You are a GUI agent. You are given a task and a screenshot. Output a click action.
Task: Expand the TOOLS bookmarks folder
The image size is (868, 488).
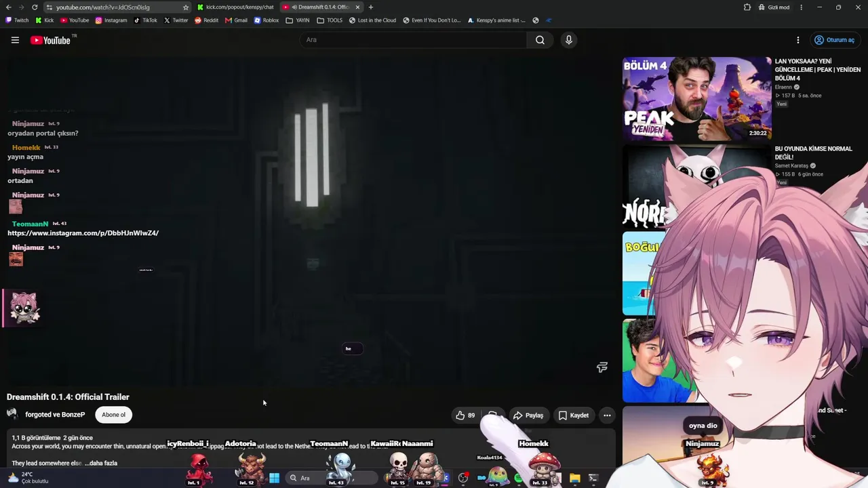pos(330,20)
